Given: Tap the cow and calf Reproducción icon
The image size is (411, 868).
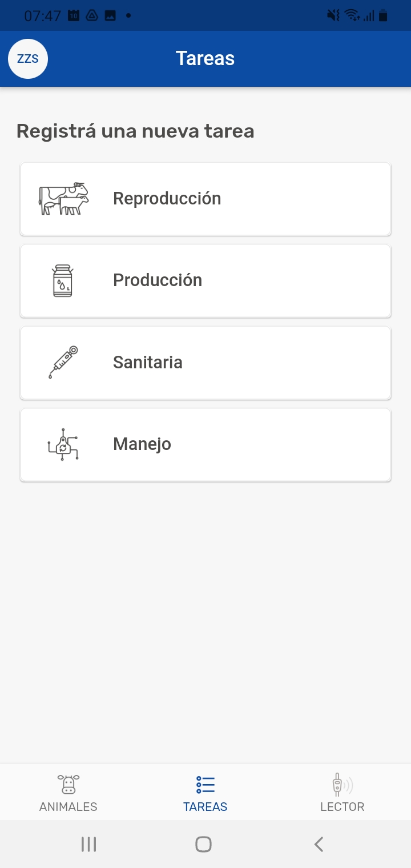Looking at the screenshot, I should click(x=63, y=199).
